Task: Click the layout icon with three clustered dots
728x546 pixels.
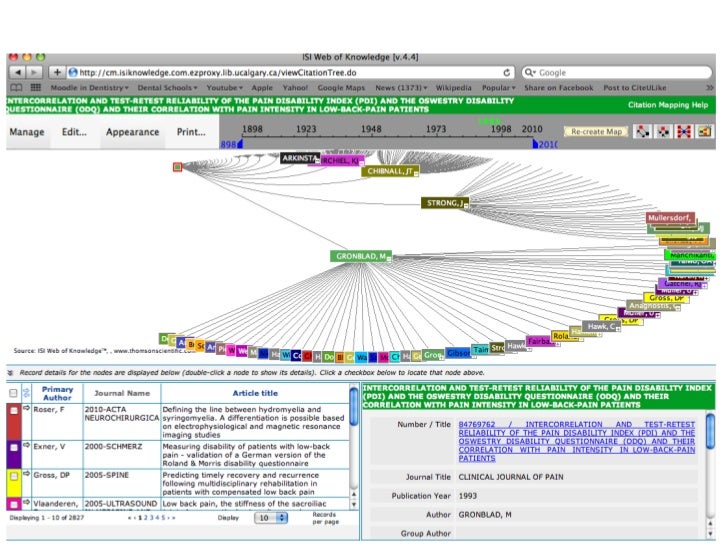Action: click(663, 132)
